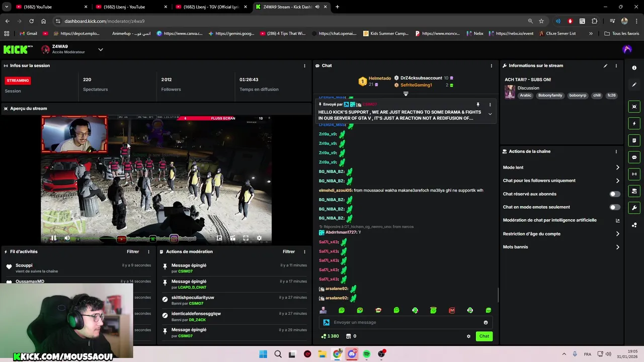Open Actions de la chaîne options menu

pos(616,151)
